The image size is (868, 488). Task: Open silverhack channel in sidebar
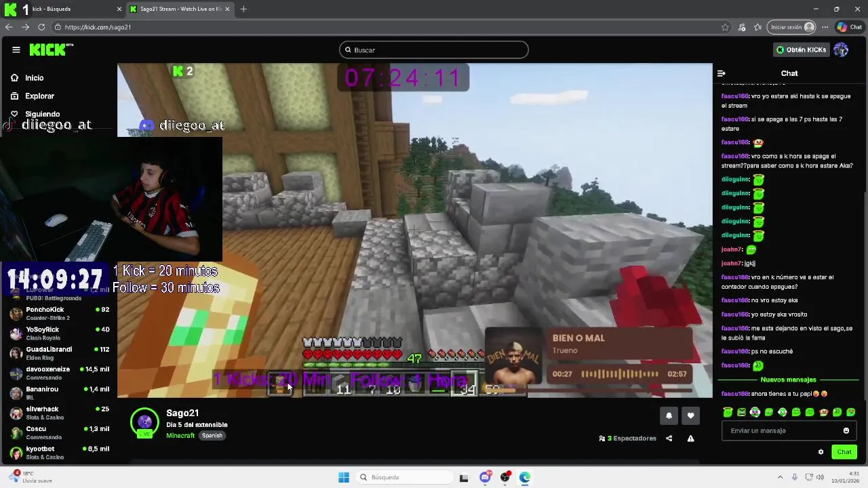click(59, 412)
